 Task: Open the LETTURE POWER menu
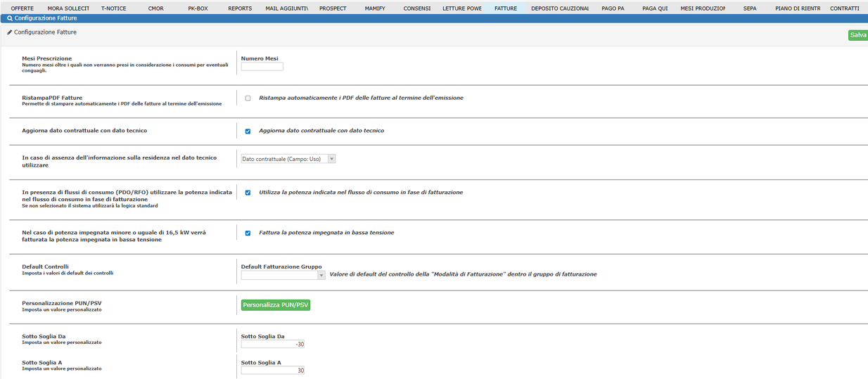462,8
